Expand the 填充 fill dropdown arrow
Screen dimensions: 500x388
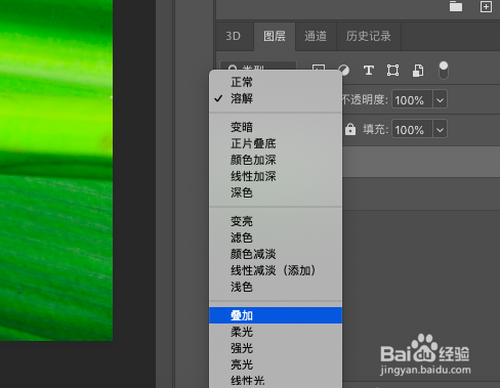point(440,129)
